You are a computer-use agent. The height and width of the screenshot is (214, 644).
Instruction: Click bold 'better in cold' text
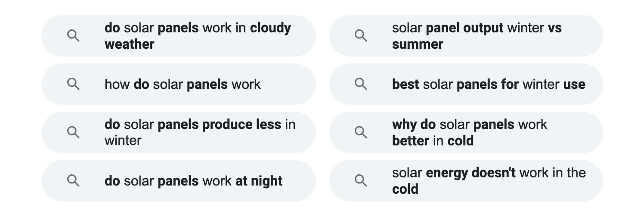pos(433,141)
